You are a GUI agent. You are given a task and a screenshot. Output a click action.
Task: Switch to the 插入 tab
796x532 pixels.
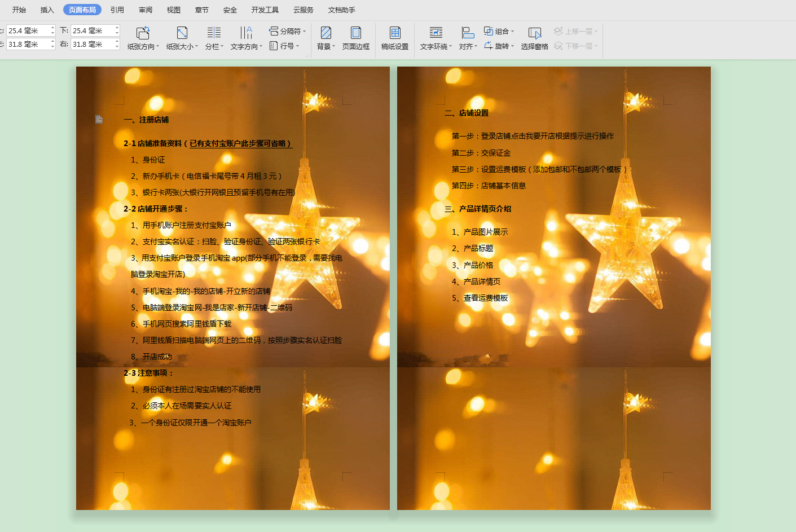point(47,10)
